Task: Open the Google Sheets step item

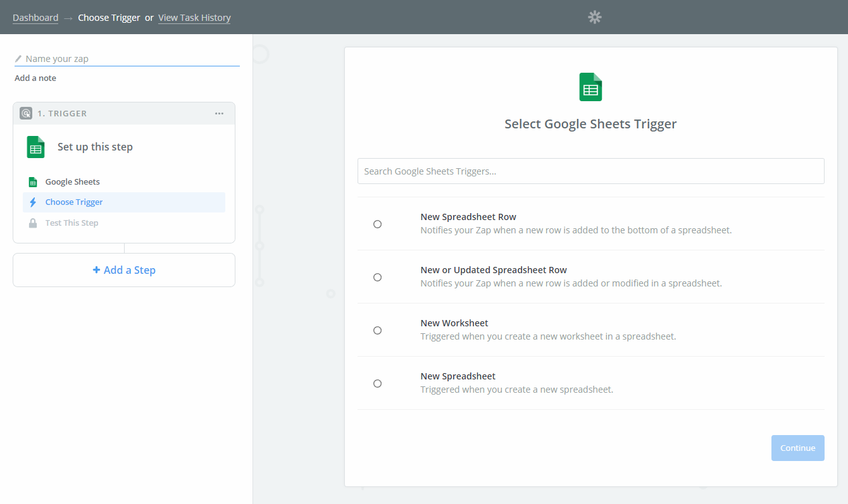Action: click(72, 182)
